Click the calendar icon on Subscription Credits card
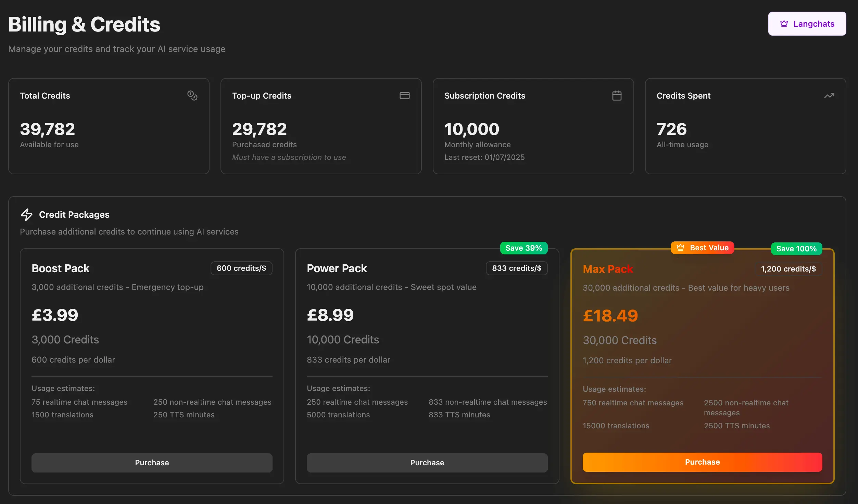 [617, 96]
